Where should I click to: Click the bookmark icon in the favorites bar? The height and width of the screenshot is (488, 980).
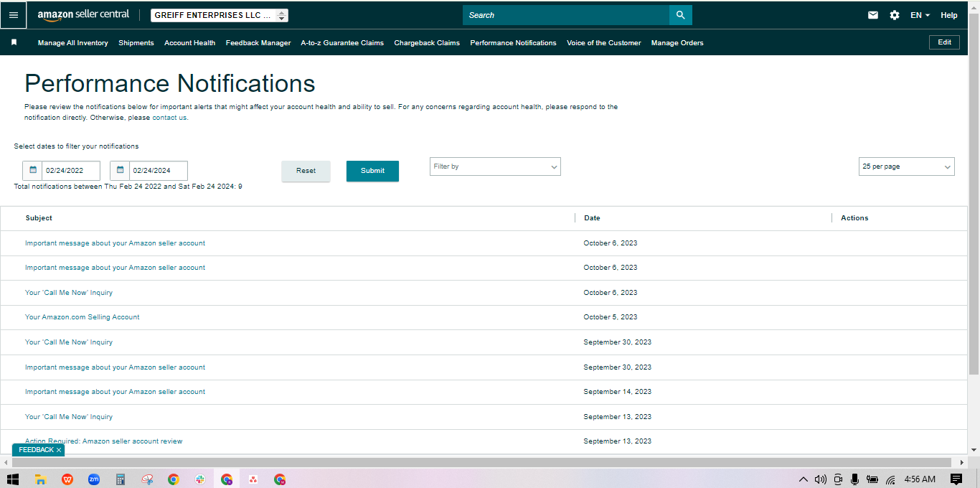14,42
